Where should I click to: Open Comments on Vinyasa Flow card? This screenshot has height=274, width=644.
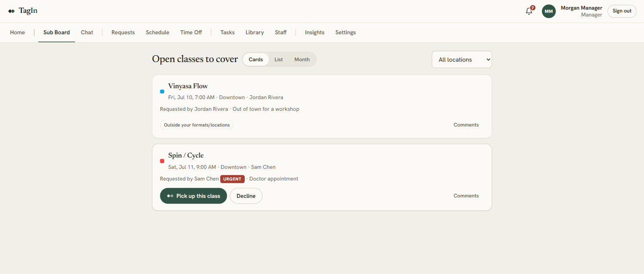[466, 125]
